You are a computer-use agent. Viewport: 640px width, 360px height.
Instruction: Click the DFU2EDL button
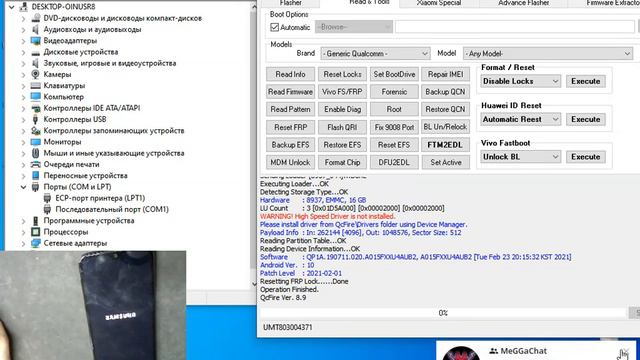394,162
